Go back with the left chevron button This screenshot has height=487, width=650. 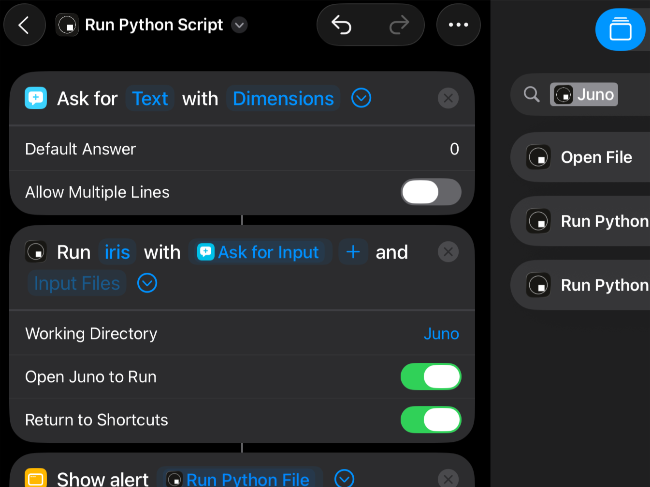click(24, 25)
